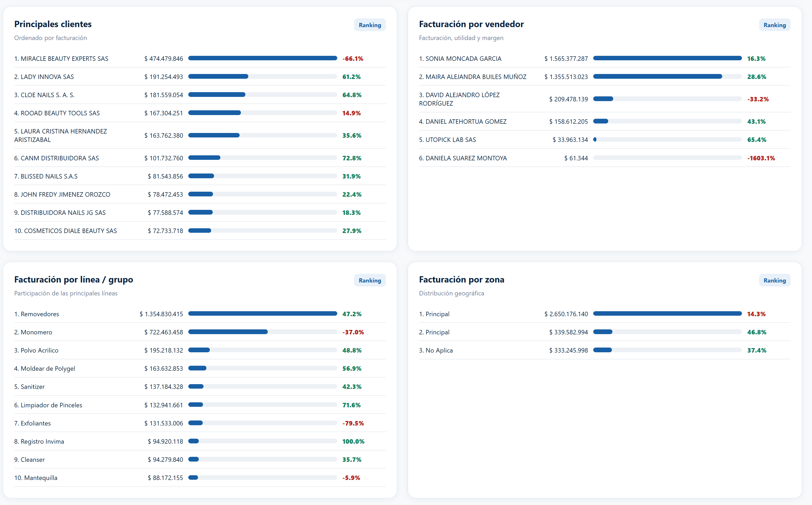Click the CANM DISTRIBUIDORA SAS progress bar

[263, 158]
